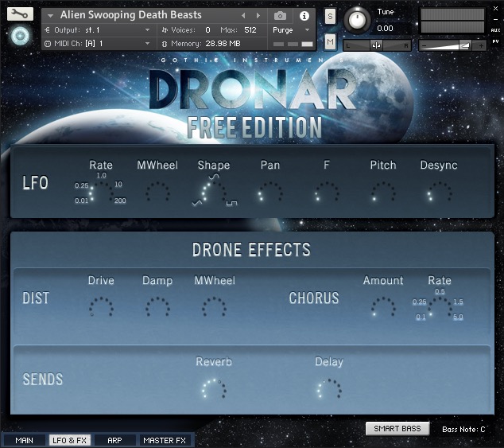Screen dimensions: 504x448
Task: Click the Bass Note: C value
Action: pos(463,430)
